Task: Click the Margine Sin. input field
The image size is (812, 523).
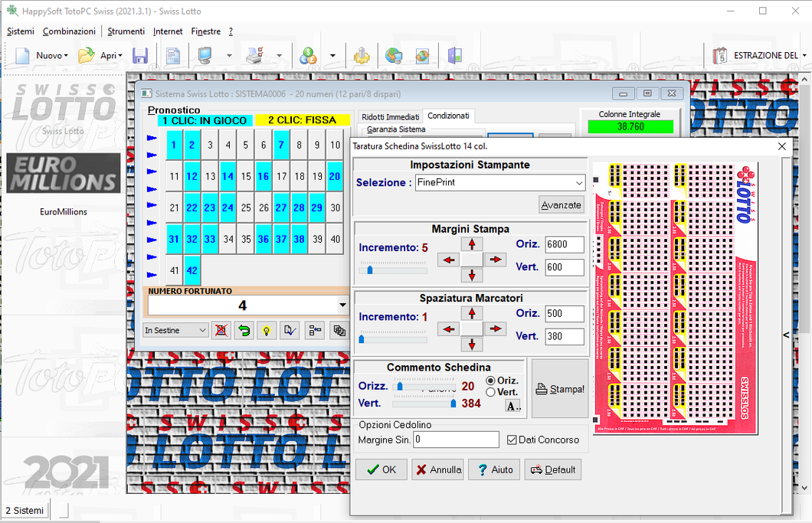Action: 456,440
